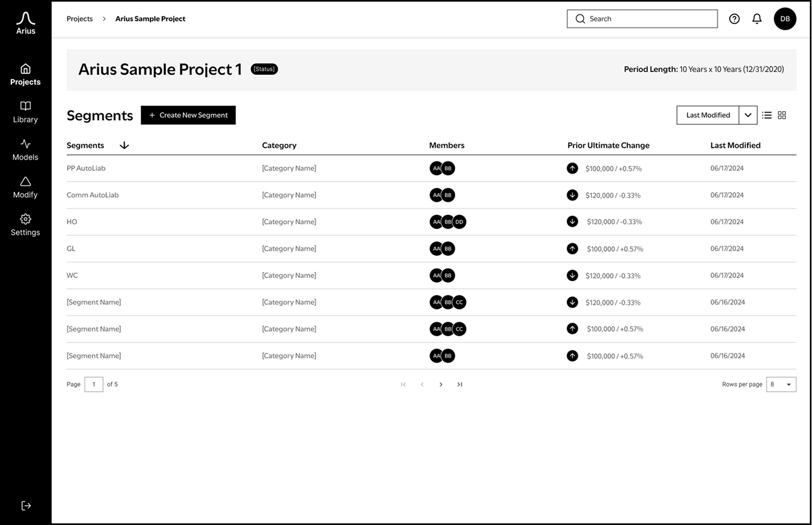Image resolution: width=812 pixels, height=525 pixels.
Task: Go to the first page
Action: [x=403, y=384]
